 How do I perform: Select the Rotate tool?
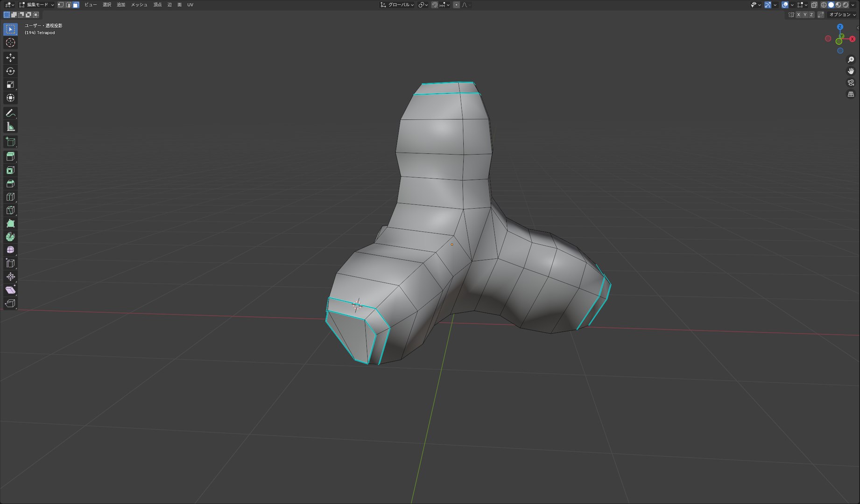point(10,71)
